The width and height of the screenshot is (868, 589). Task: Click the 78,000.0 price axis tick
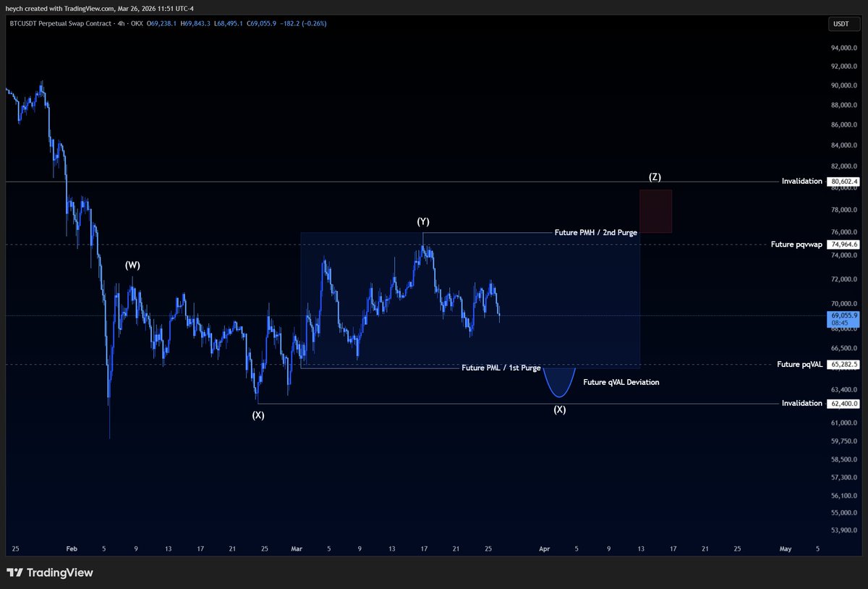pos(844,210)
